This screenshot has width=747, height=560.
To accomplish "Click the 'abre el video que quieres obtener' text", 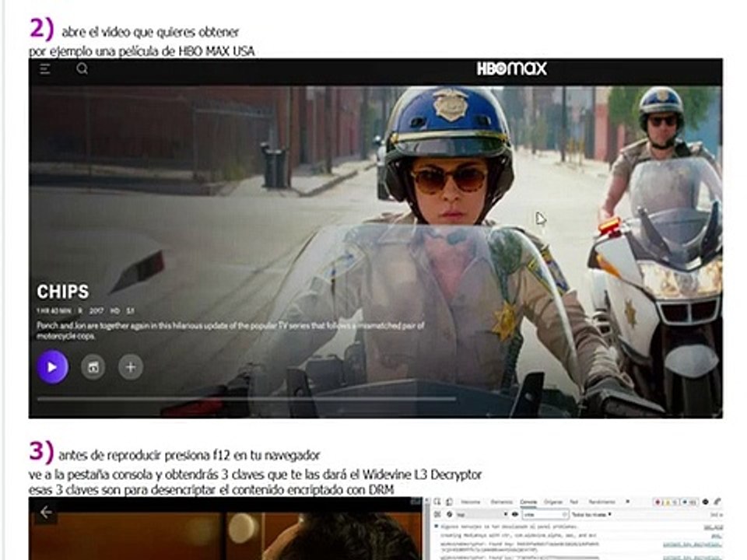I will pyautogui.click(x=150, y=33).
